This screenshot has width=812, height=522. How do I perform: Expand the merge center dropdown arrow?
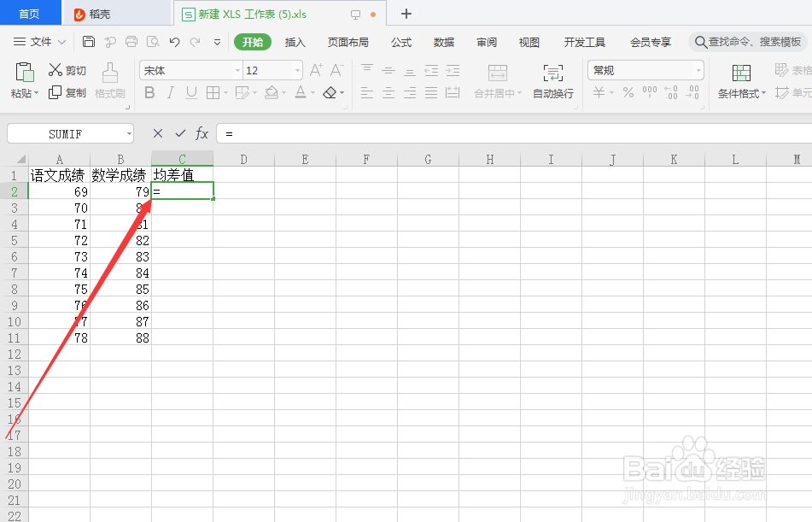tap(519, 94)
